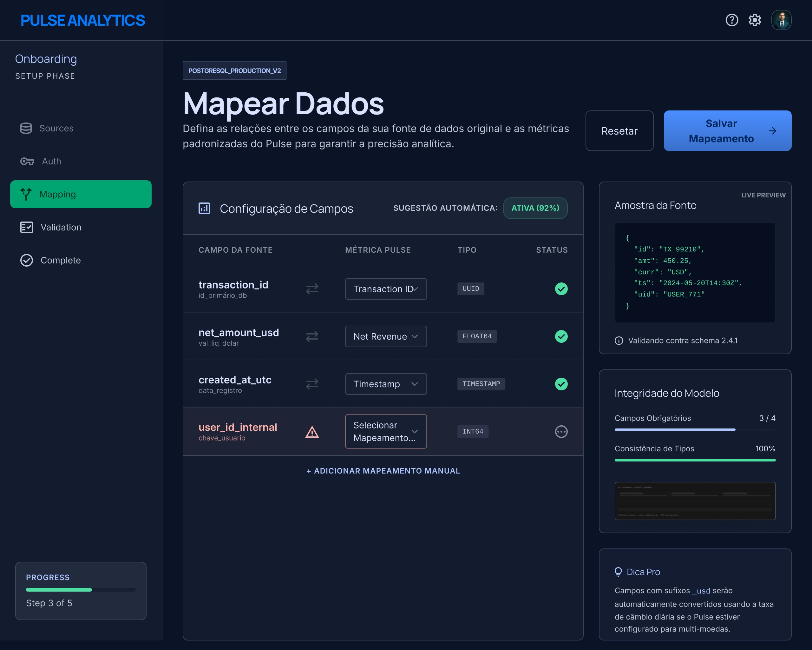This screenshot has height=650, width=812.
Task: Click Salvar Mapeamento button
Action: [727, 131]
